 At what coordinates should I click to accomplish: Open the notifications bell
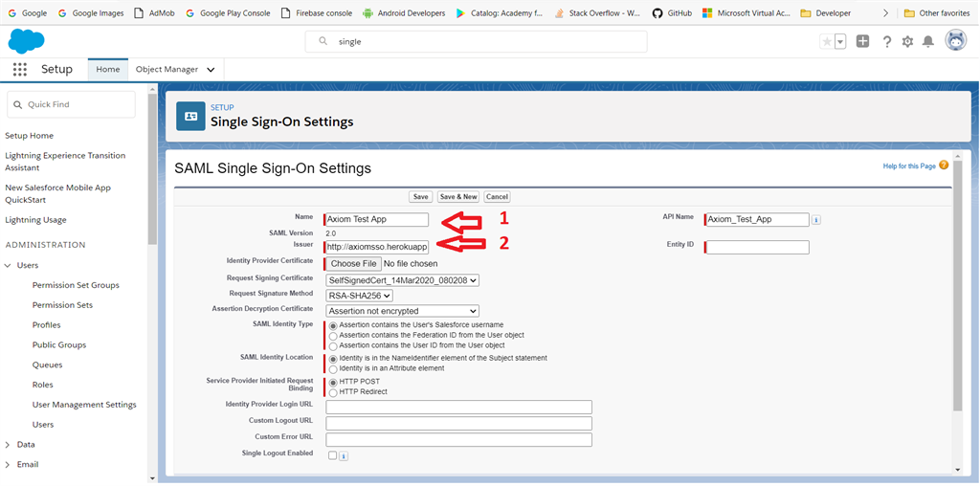click(928, 41)
